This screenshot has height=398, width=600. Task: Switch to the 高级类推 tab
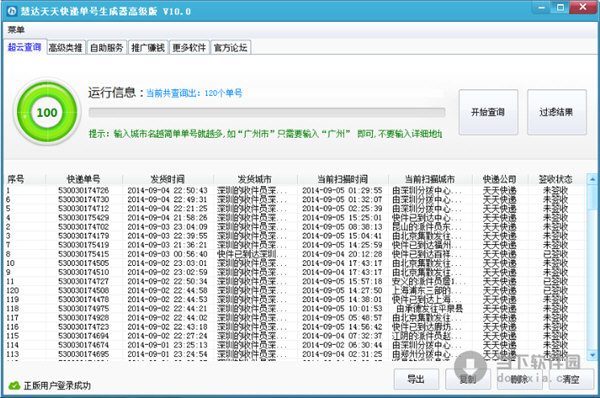point(65,48)
